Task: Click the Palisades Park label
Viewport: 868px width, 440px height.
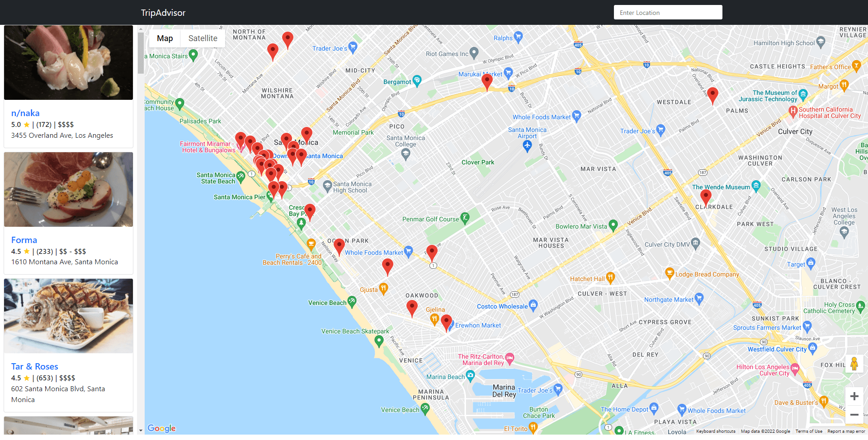Action: 200,121
